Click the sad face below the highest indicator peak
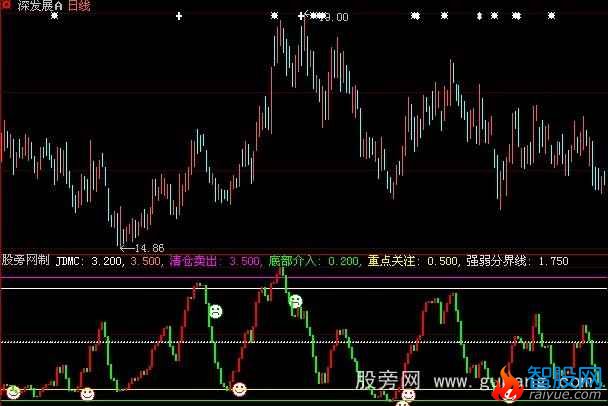Screen dimensions: 608x406 pyautogui.click(x=295, y=301)
